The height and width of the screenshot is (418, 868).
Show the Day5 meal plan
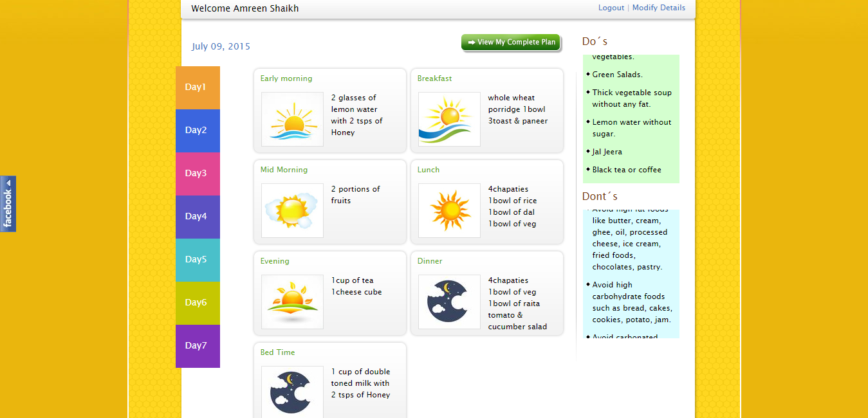point(197,260)
